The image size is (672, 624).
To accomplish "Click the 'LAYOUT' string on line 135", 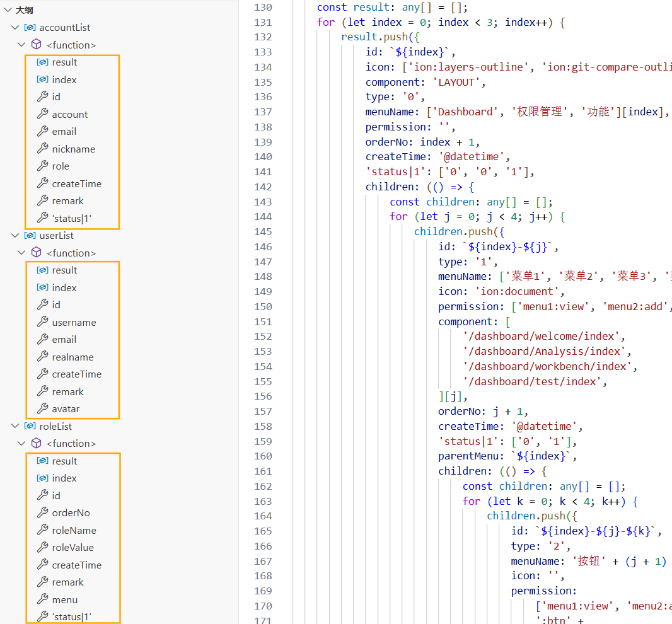I will (x=456, y=82).
